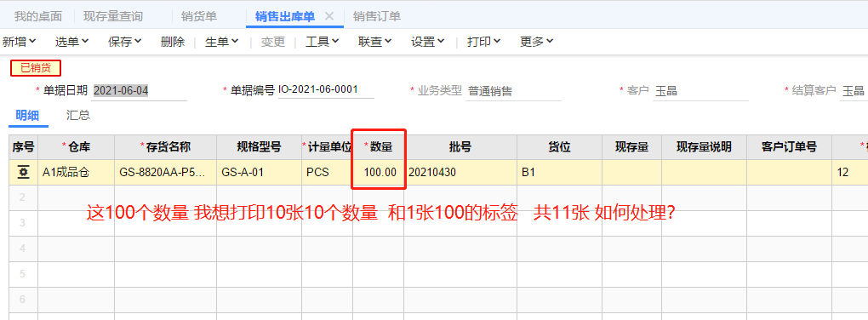Click the GS-A-01 specification cell
Screen dimensions: 868x320
coord(259,172)
